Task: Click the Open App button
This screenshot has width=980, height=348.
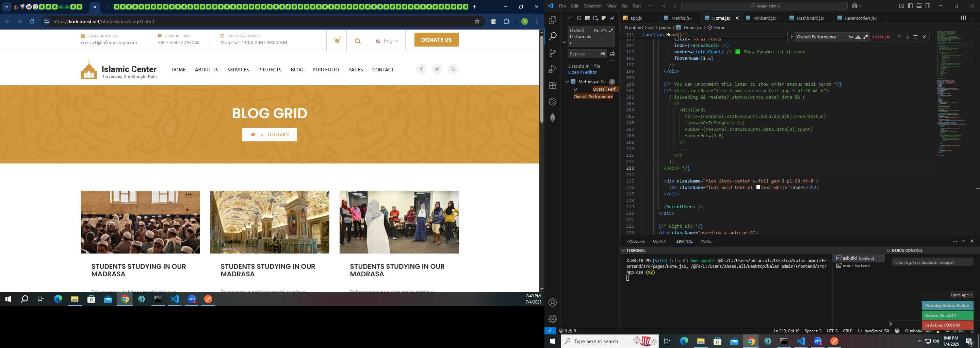Action: (x=961, y=295)
